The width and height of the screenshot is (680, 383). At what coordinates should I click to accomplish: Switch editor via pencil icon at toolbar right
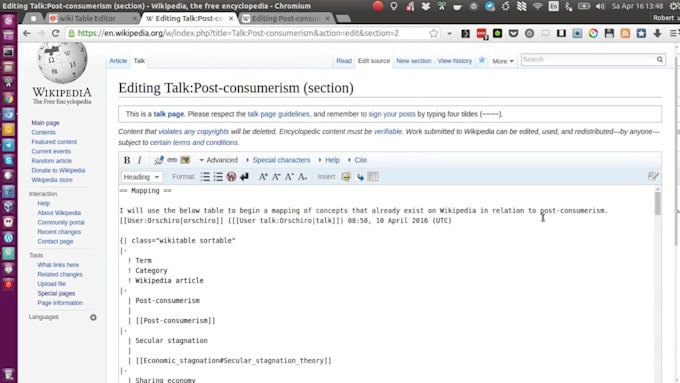(x=653, y=176)
